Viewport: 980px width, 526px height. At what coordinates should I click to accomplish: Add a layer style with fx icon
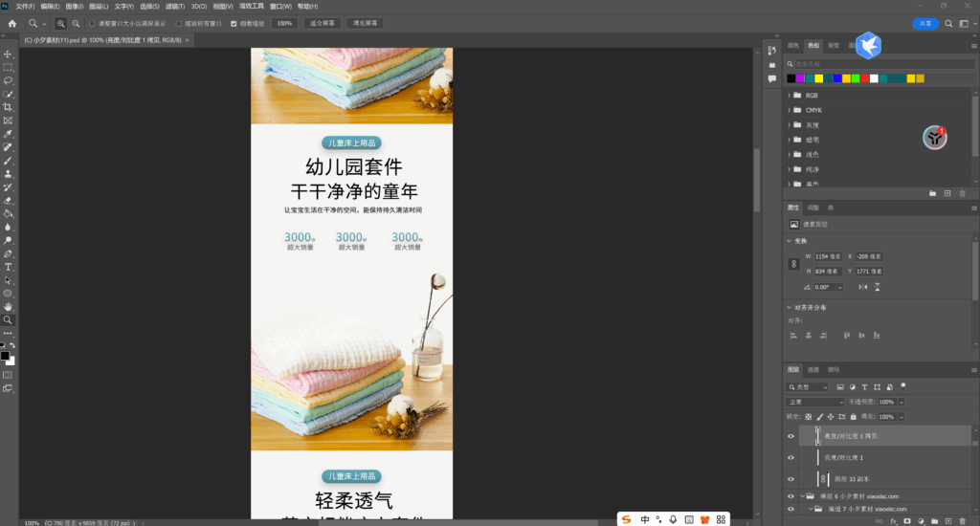893,521
